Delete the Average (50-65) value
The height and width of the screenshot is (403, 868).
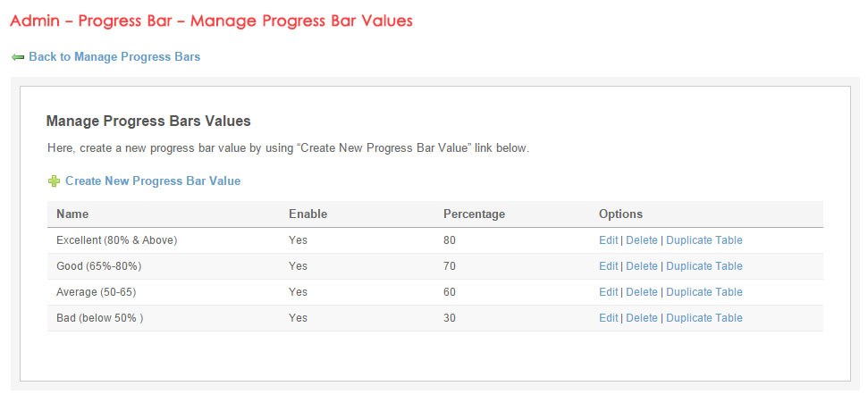tap(641, 292)
